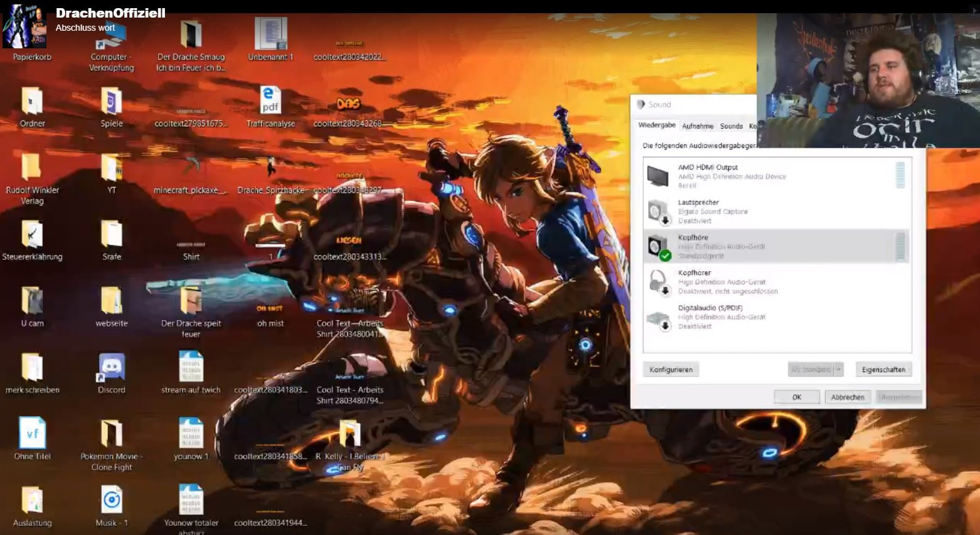Select the Unbenannt 1 document icon
This screenshot has width=980, height=535.
pyautogui.click(x=270, y=40)
